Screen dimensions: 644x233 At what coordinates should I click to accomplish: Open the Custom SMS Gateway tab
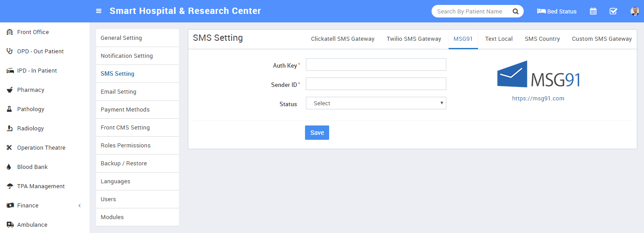tap(602, 39)
